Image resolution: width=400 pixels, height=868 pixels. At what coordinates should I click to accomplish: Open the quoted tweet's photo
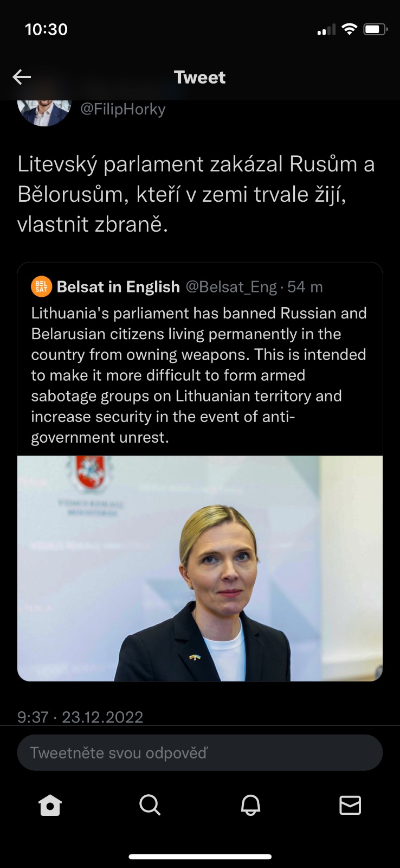click(x=200, y=568)
